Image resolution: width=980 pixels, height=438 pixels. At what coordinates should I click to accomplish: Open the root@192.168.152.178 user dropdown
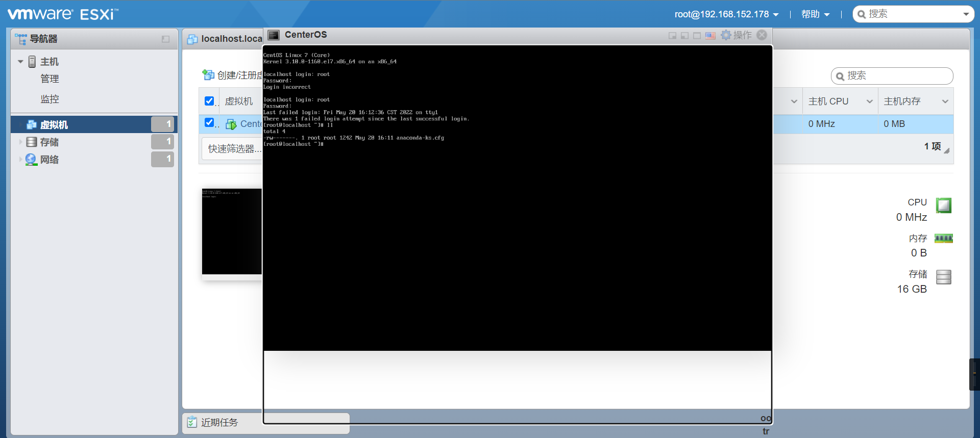(726, 14)
